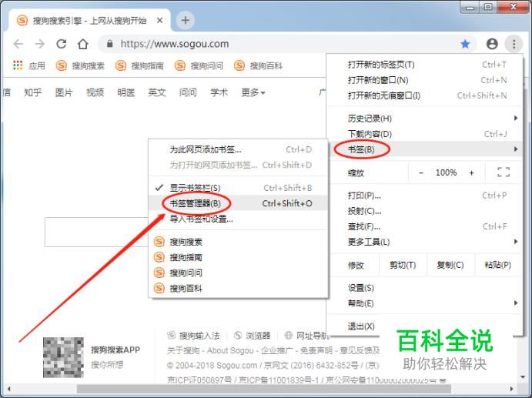Open the 图片 navigation link
Screen dimensions: 532x398
[64, 92]
